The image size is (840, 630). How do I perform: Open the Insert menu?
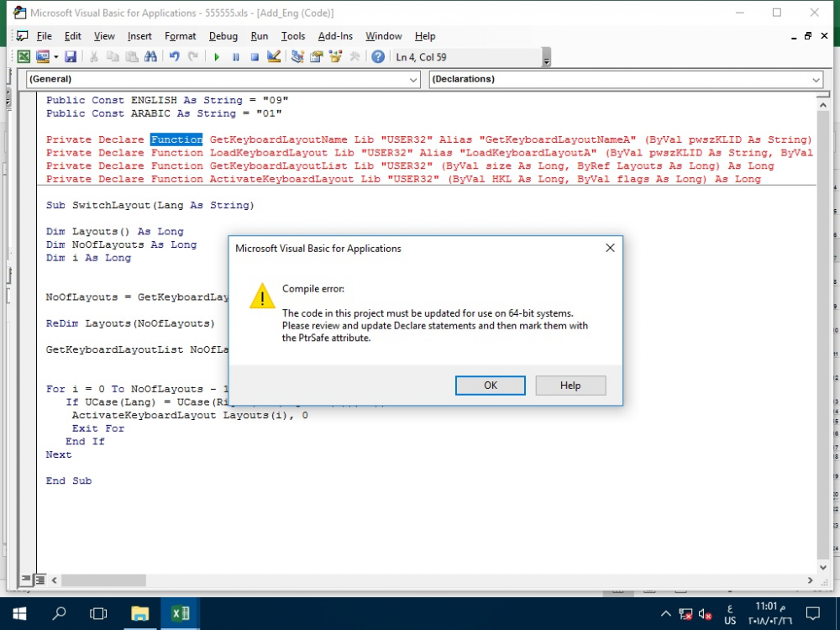[139, 36]
